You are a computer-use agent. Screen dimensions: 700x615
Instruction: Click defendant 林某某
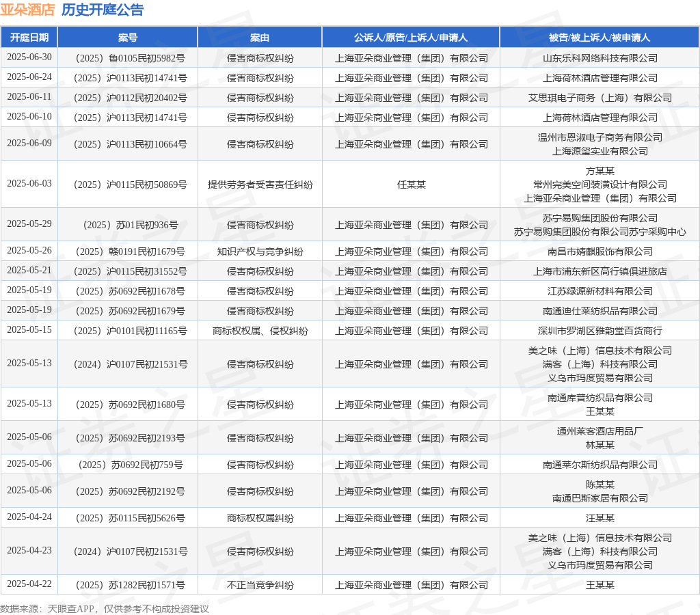600,446
